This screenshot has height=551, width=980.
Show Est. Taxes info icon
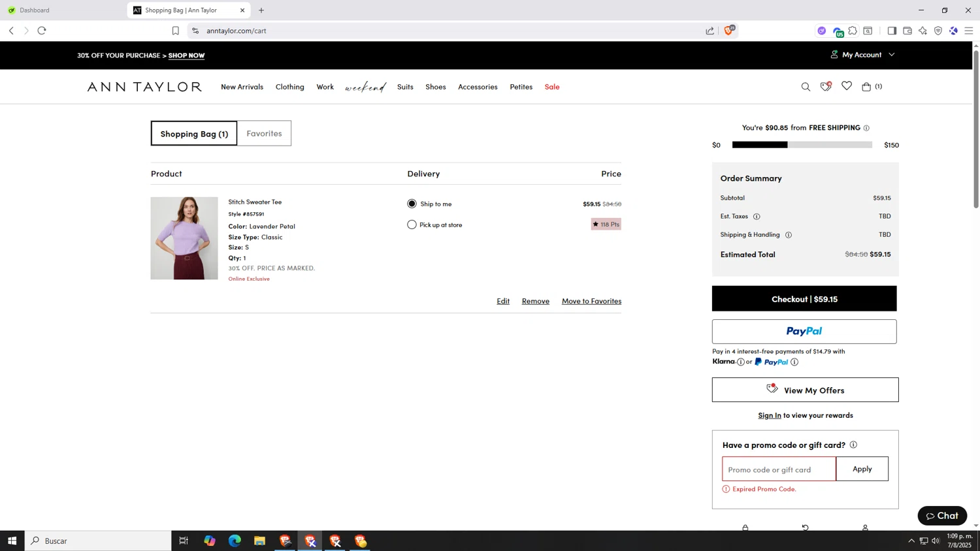757,217
